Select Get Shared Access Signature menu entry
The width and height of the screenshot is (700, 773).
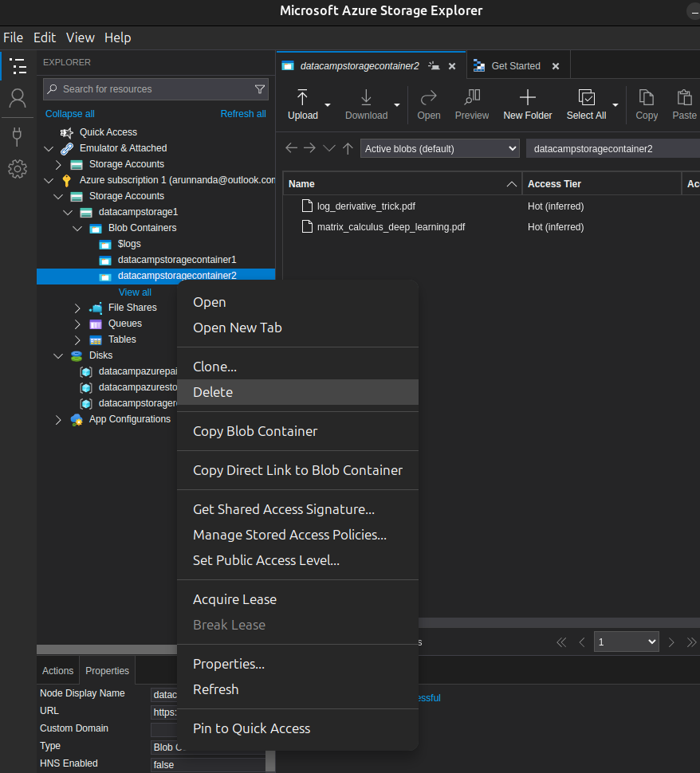(x=283, y=509)
